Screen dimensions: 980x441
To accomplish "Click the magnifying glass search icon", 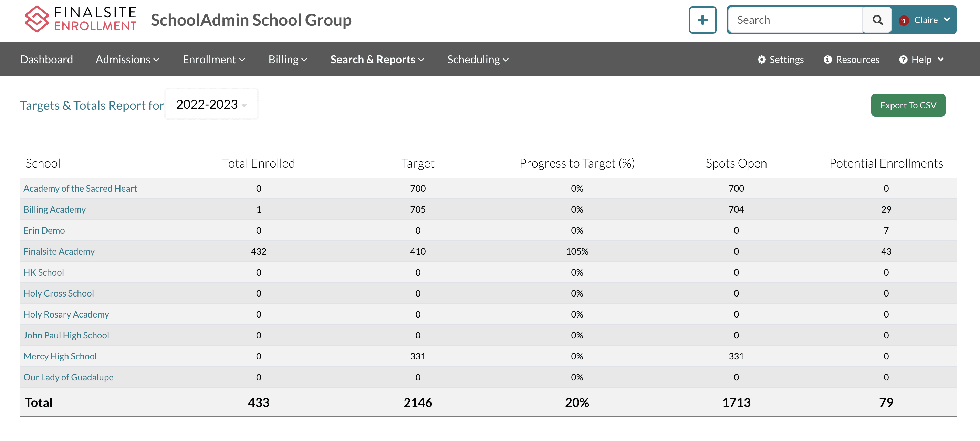I will click(x=877, y=20).
